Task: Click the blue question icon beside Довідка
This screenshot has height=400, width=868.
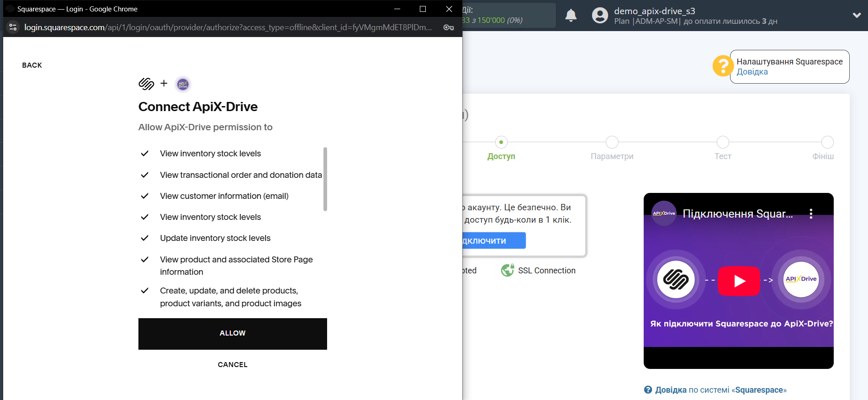Action: coord(648,389)
